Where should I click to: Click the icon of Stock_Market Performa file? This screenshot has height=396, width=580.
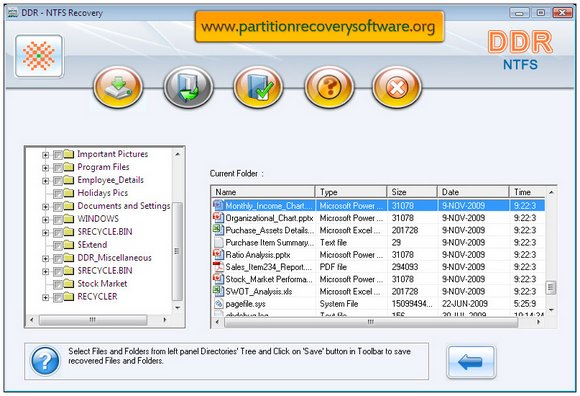click(218, 279)
